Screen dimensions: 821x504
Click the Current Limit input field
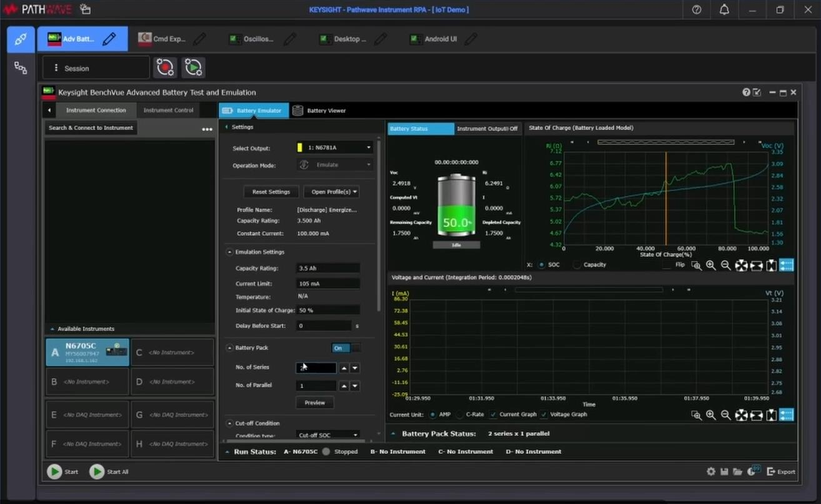coord(327,284)
